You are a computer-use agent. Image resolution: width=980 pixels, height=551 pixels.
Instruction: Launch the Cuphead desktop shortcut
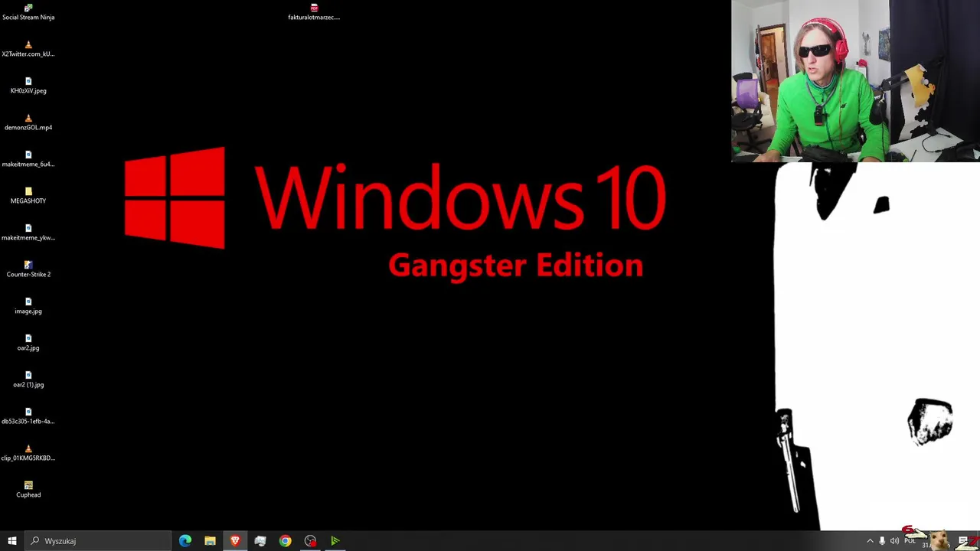tap(28, 490)
